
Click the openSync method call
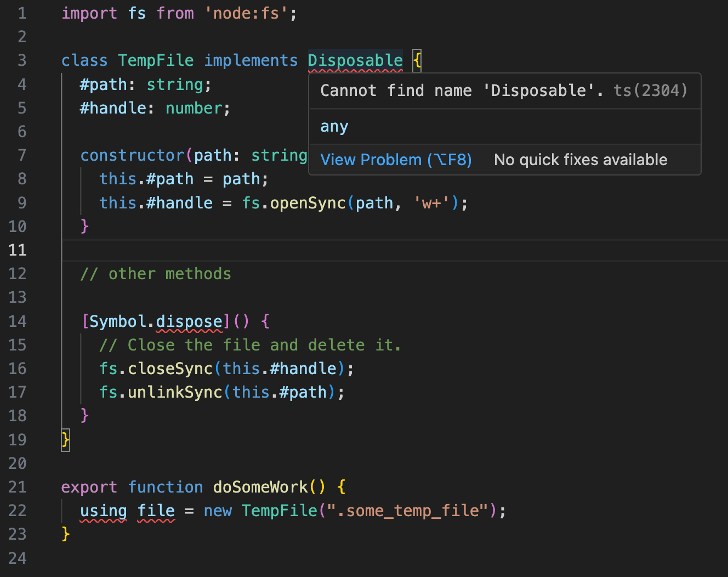click(x=308, y=203)
